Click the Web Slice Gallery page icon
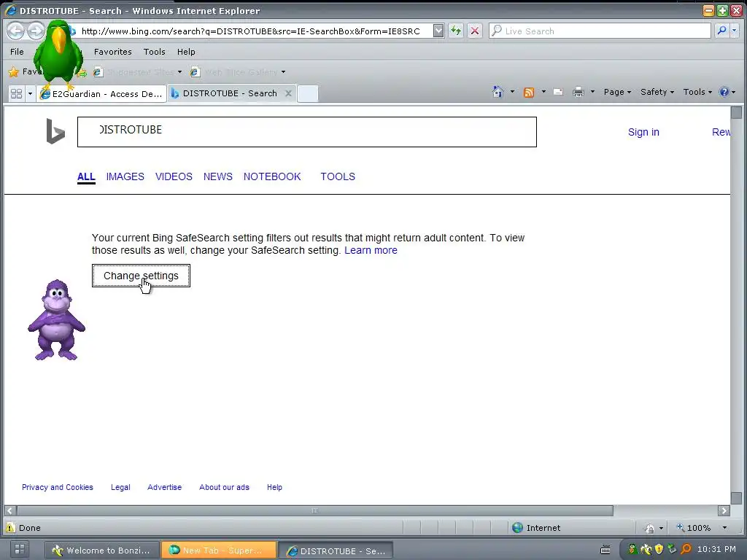This screenshot has width=747, height=560. [x=194, y=72]
